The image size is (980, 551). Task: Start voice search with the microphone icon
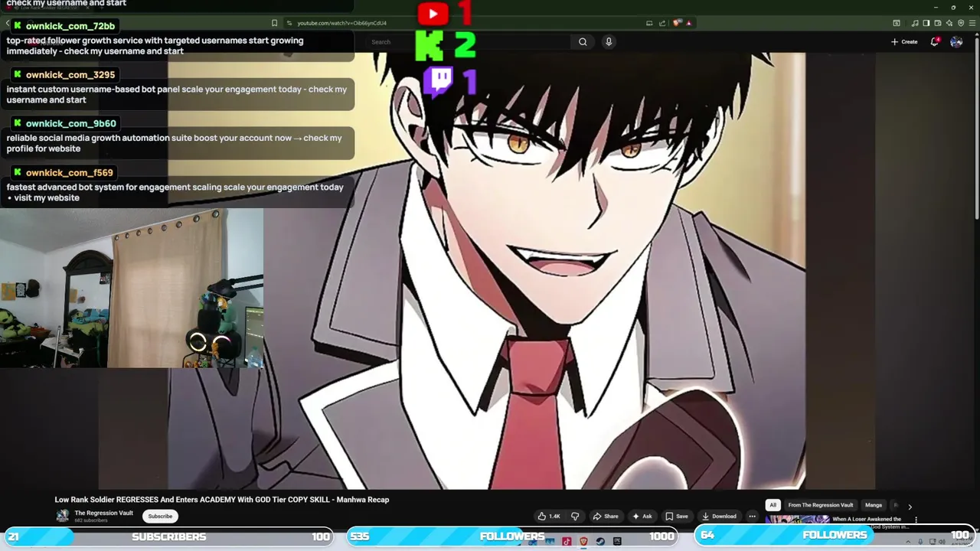coord(609,42)
